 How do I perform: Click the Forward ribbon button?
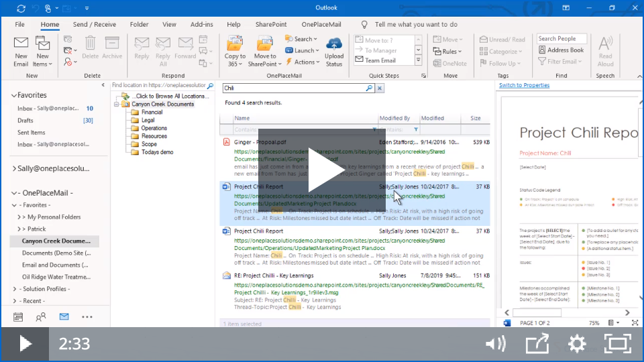point(185,48)
